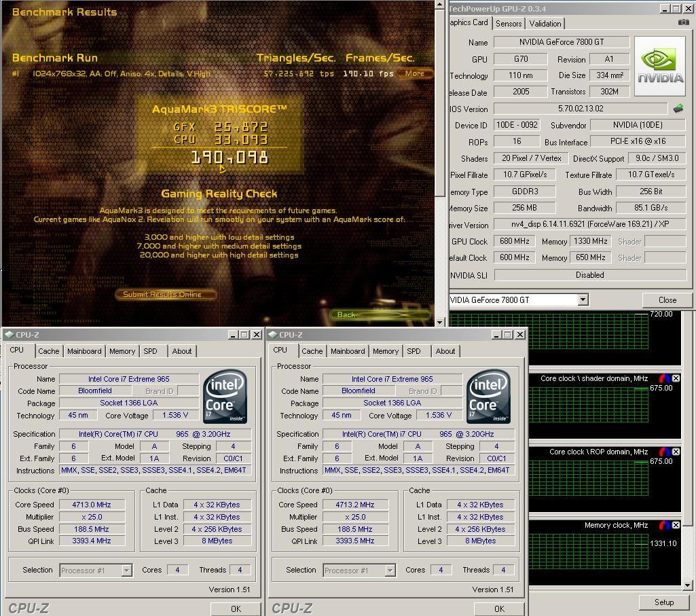
Task: Close the Core clock ROP domain graph
Action: [x=676, y=452]
